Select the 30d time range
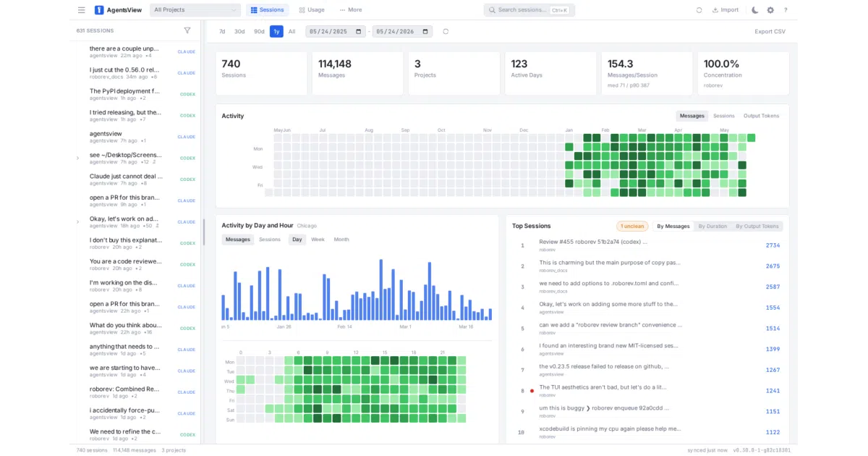The width and height of the screenshot is (868, 456). [239, 31]
